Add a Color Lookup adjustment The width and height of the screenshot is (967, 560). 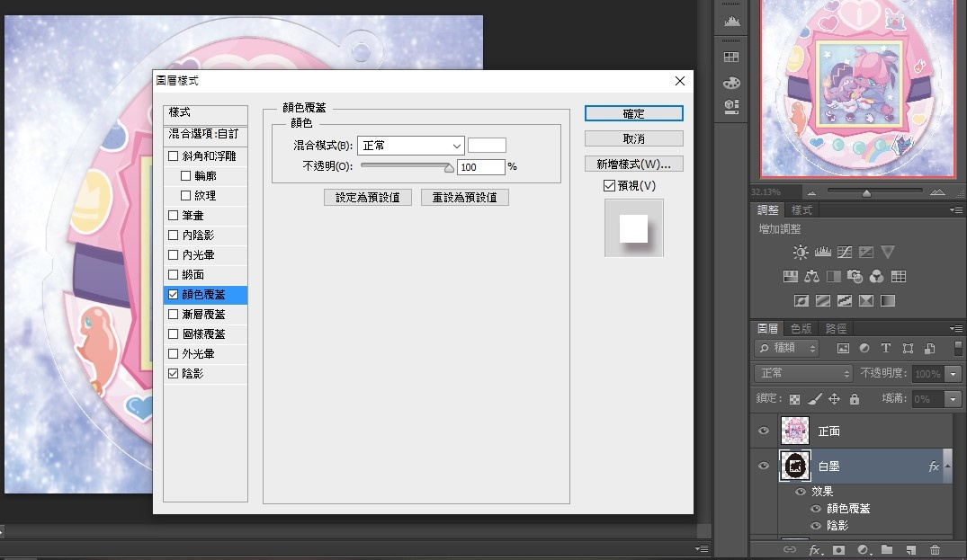(899, 277)
